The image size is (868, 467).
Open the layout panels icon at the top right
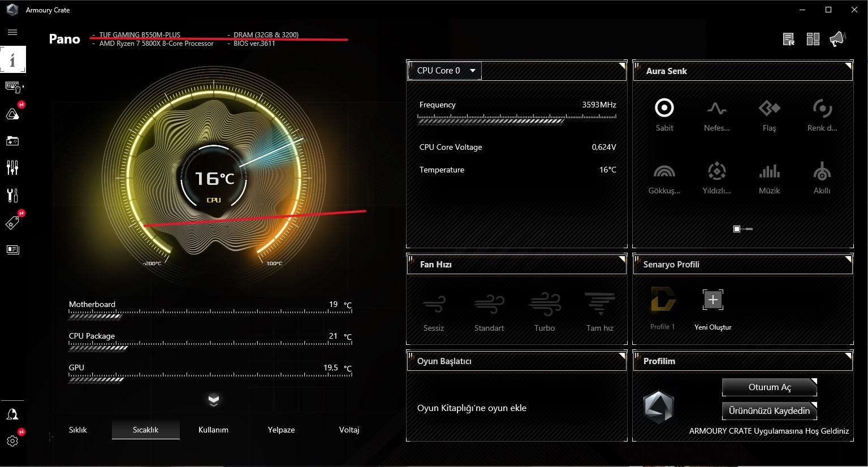pos(813,39)
